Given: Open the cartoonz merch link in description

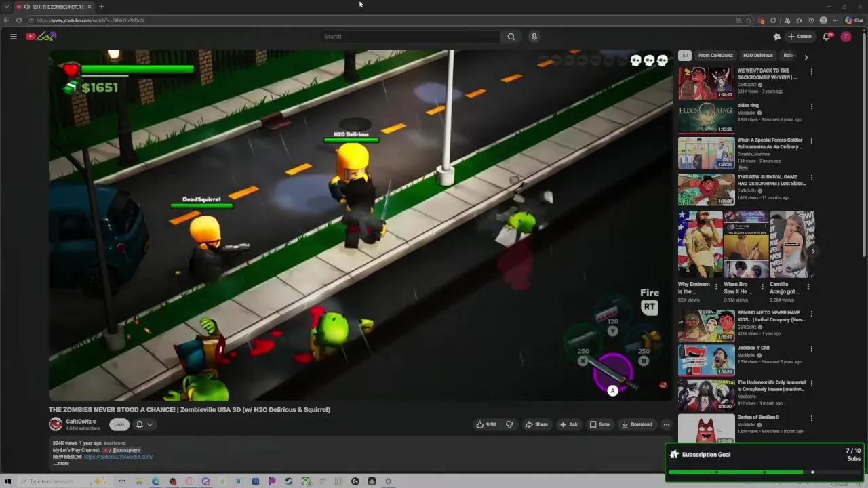Looking at the screenshot, I should [x=119, y=457].
